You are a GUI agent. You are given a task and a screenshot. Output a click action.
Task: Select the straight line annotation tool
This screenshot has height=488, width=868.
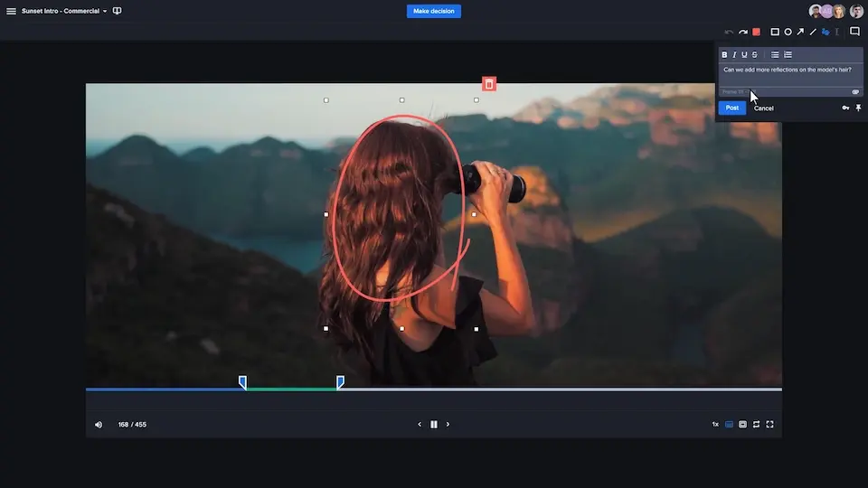tap(813, 32)
